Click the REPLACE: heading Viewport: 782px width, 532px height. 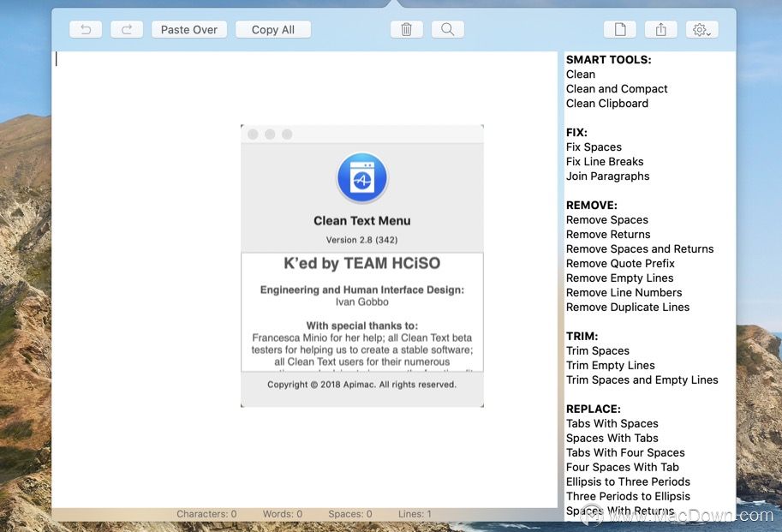[x=594, y=409]
